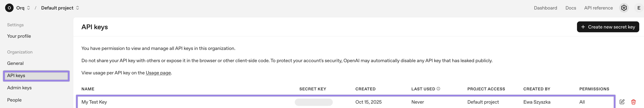The image size is (644, 108).
Task: Expand the Orq organization switcher
Action: [29, 8]
